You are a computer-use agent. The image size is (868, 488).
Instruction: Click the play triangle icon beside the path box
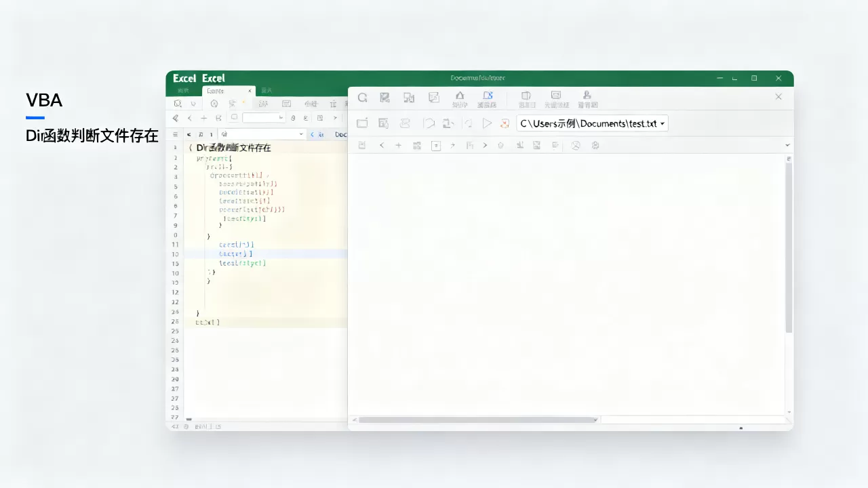(x=487, y=123)
